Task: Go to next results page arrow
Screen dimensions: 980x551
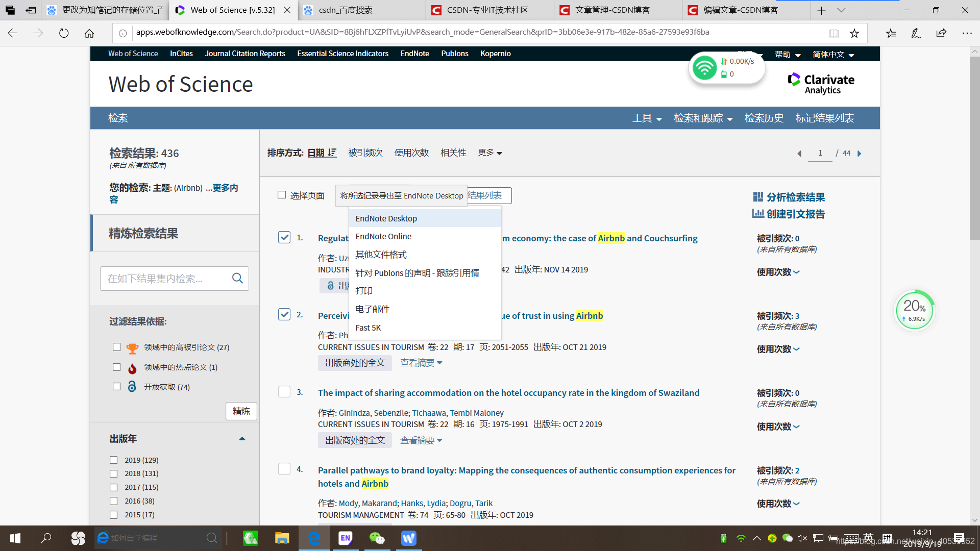Action: tap(860, 154)
